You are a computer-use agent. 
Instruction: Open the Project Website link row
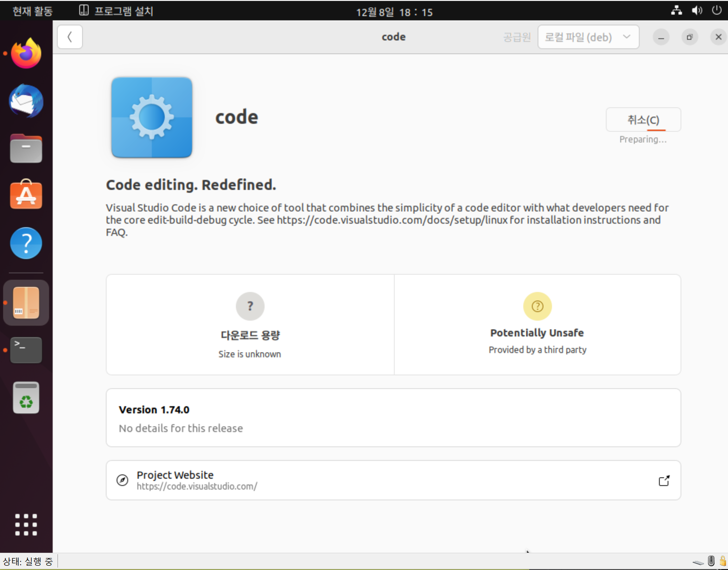click(x=393, y=480)
